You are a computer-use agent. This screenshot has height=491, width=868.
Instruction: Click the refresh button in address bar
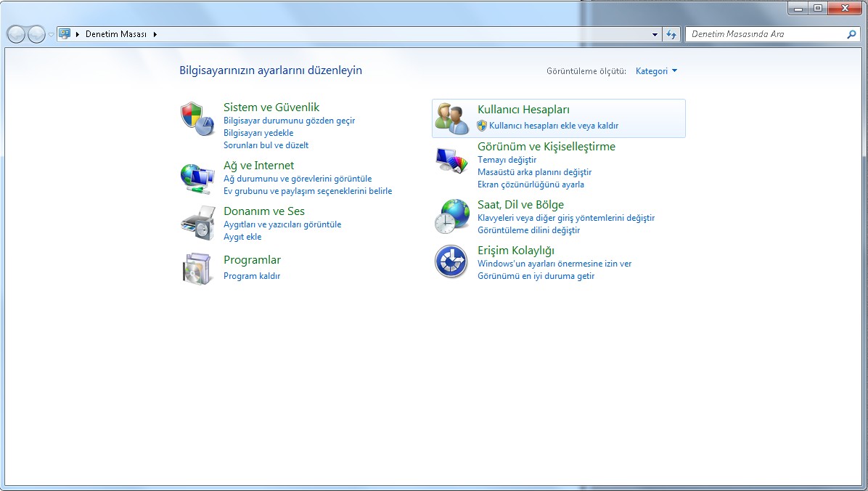[671, 34]
